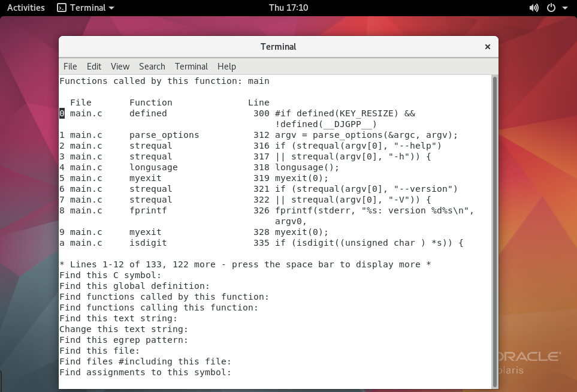Click the Thu 17:10 clock
The width and height of the screenshot is (577, 392).
[x=288, y=8]
